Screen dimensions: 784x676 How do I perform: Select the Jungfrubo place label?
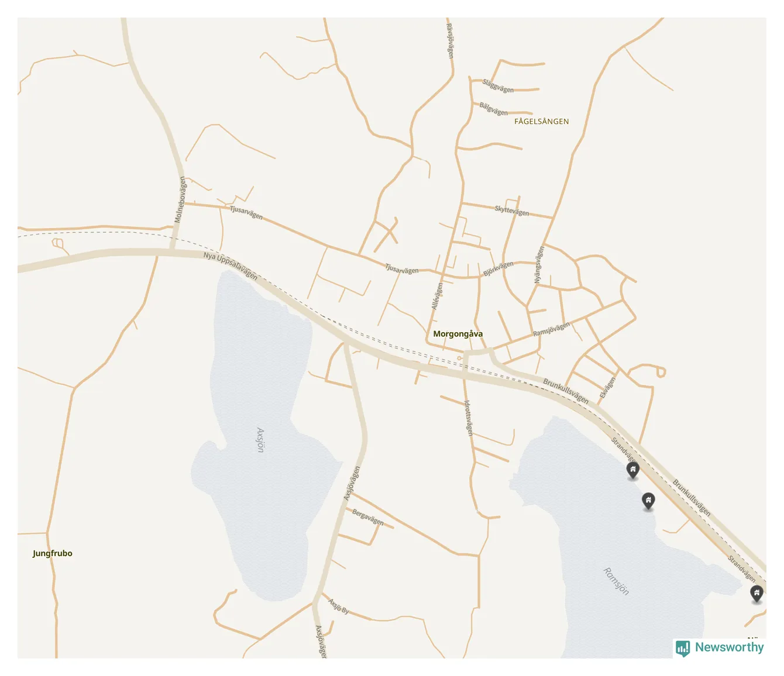(53, 553)
